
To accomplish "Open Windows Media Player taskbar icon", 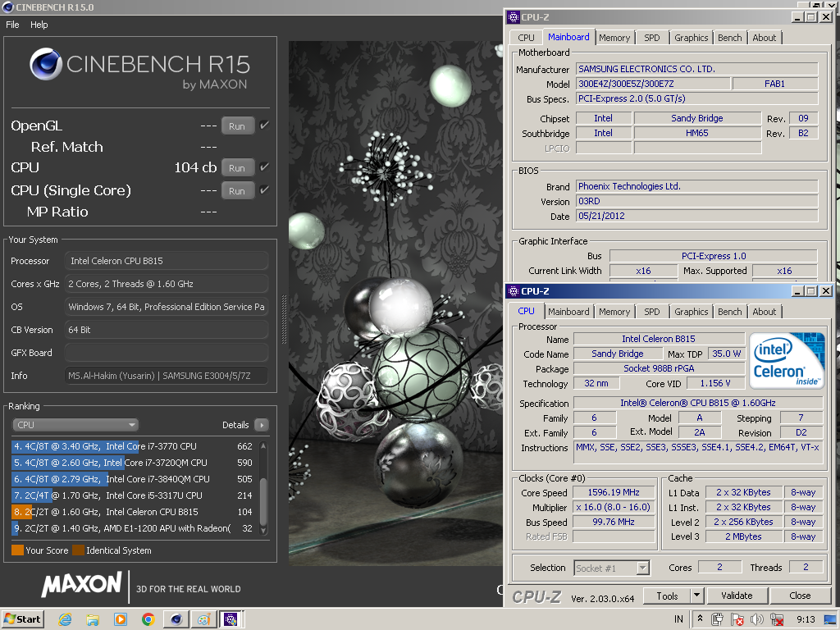I will (x=121, y=619).
